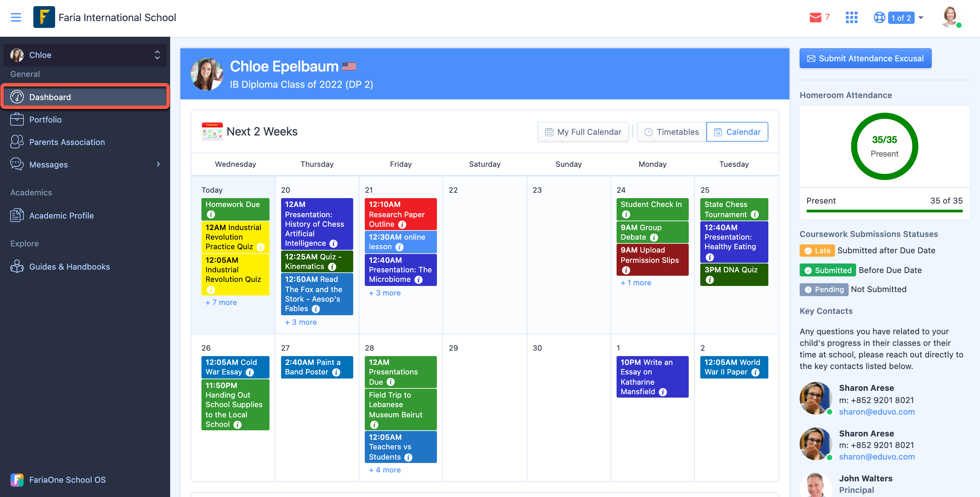This screenshot has height=497, width=980.
Task: Open info icon on DNA Quiz event
Action: click(x=709, y=280)
